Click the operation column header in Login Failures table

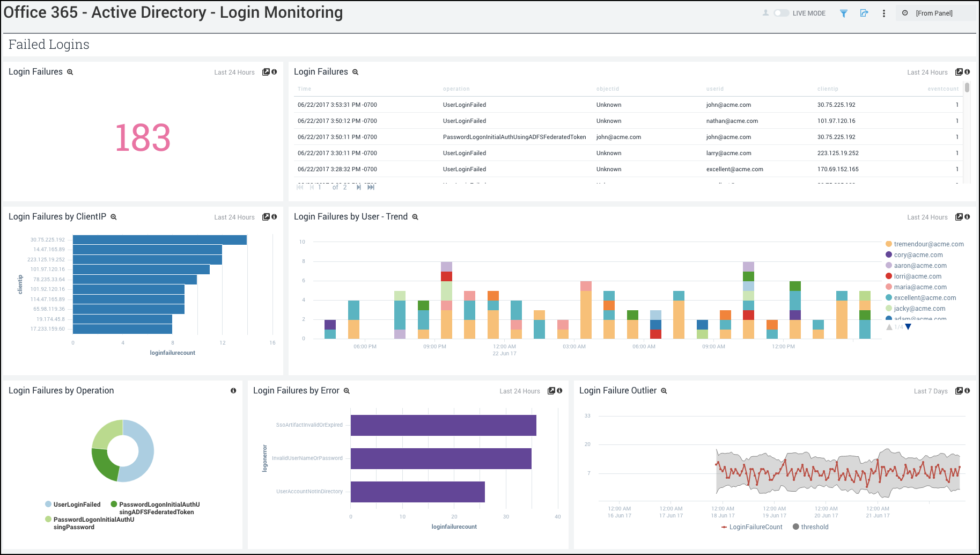coord(456,89)
